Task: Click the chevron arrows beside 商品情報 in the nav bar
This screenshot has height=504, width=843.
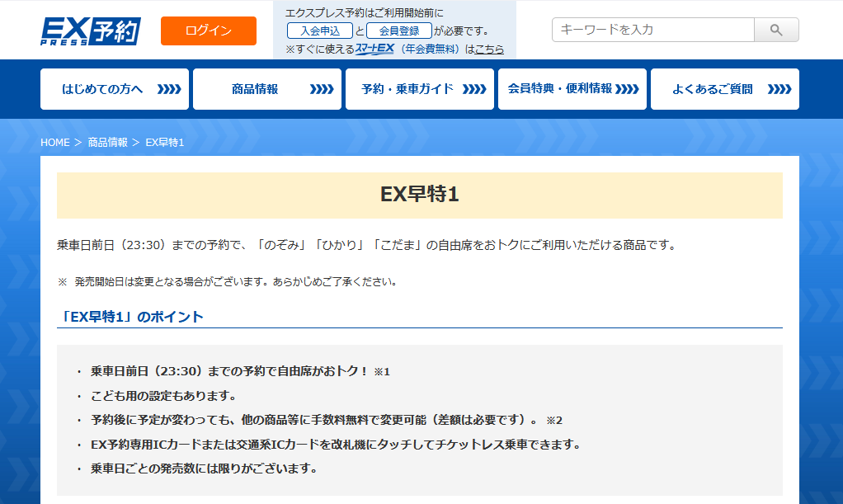Action: (x=322, y=89)
